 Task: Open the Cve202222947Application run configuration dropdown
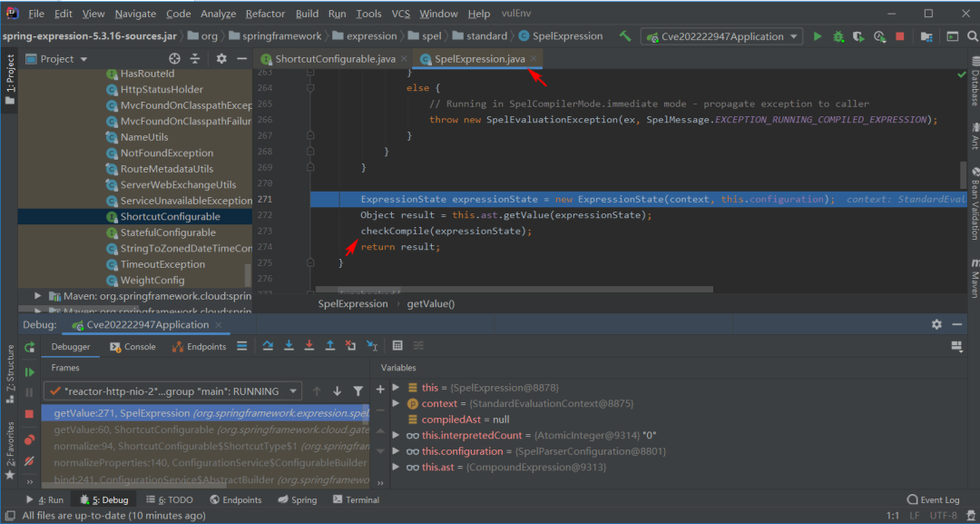pos(721,36)
